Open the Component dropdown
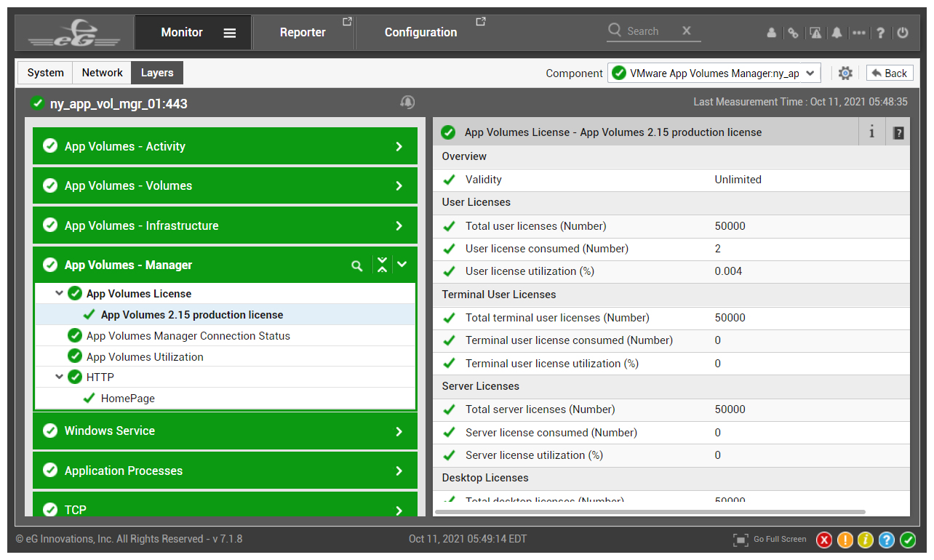The image size is (934, 560). tap(714, 73)
